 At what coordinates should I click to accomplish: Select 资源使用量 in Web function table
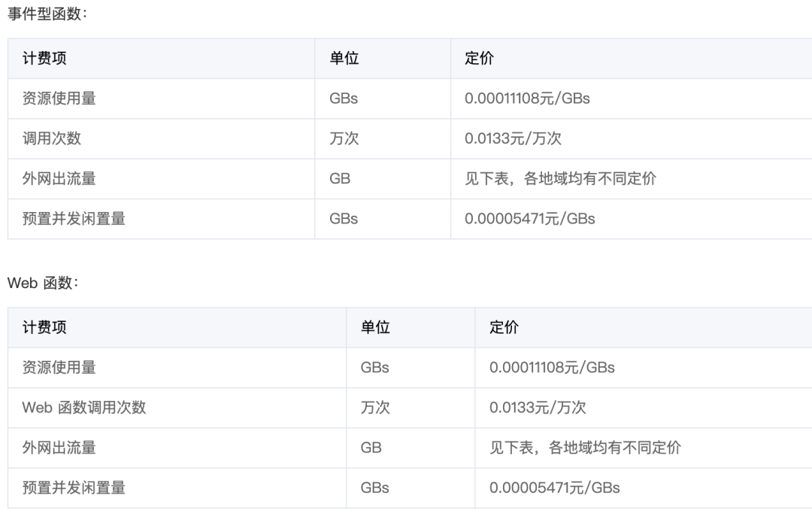pos(59,367)
